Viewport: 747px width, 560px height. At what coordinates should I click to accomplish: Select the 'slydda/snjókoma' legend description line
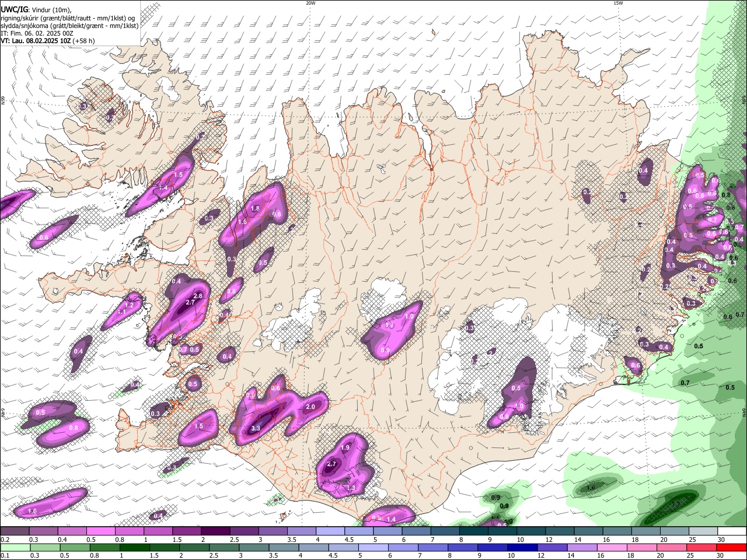tap(69, 26)
